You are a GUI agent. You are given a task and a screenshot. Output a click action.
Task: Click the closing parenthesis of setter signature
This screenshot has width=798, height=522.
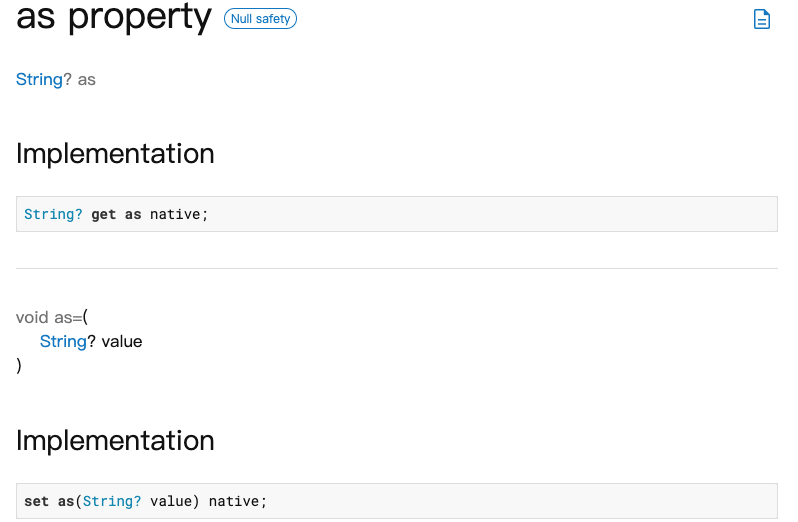(x=19, y=365)
